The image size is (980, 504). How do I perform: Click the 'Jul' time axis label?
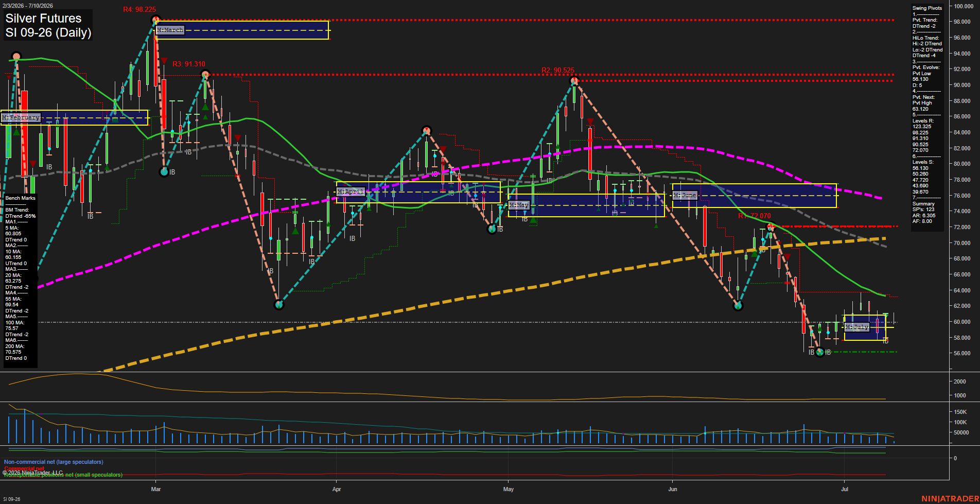pyautogui.click(x=845, y=489)
